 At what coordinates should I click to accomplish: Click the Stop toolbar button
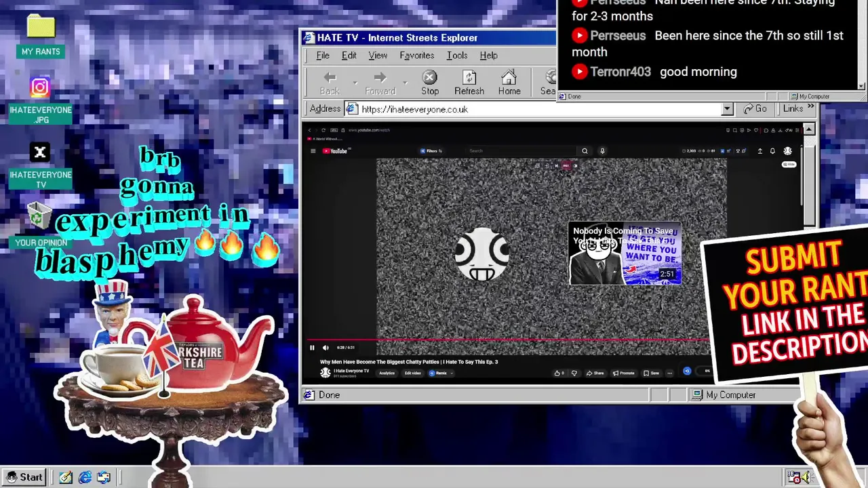coord(430,83)
